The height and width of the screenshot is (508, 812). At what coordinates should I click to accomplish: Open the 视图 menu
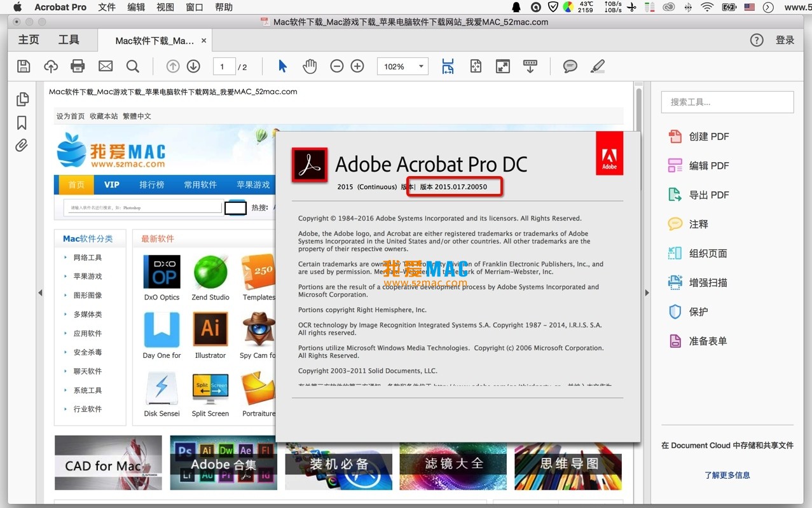coord(165,7)
